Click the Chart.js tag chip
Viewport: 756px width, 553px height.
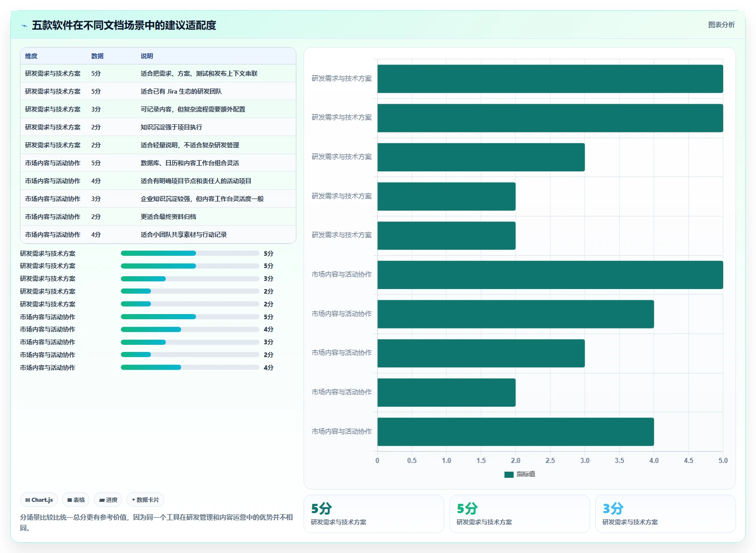tap(39, 500)
